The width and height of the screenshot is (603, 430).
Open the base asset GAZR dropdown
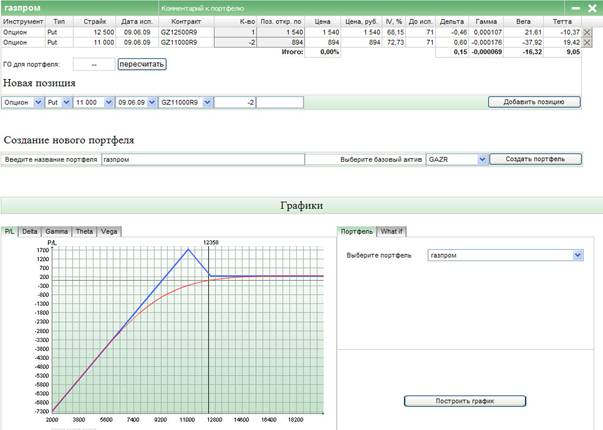[x=481, y=159]
